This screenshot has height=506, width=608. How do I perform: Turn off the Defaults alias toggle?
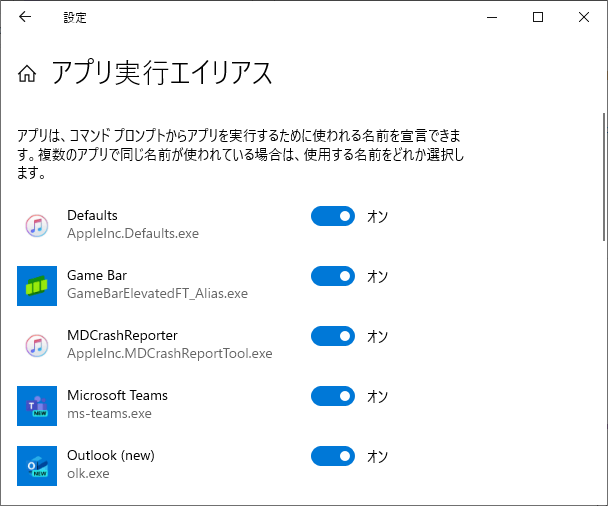tap(333, 216)
